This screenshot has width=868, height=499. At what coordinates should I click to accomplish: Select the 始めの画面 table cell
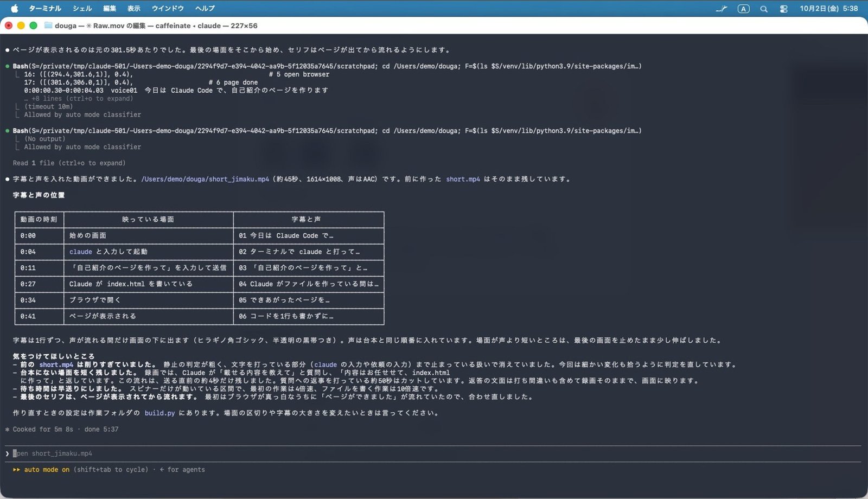[x=148, y=236]
